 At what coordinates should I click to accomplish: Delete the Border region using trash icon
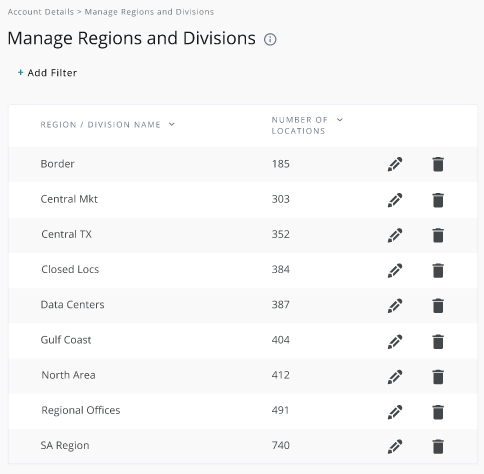pyautogui.click(x=438, y=164)
